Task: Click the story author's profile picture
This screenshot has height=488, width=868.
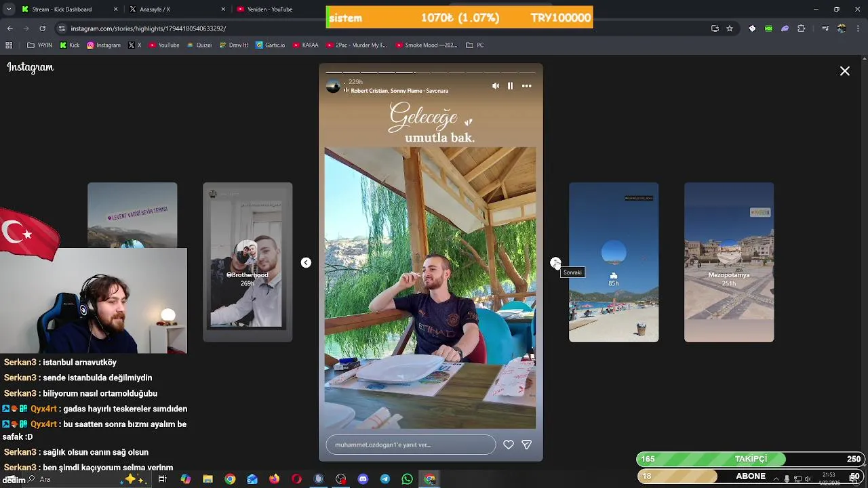Action: pos(333,86)
